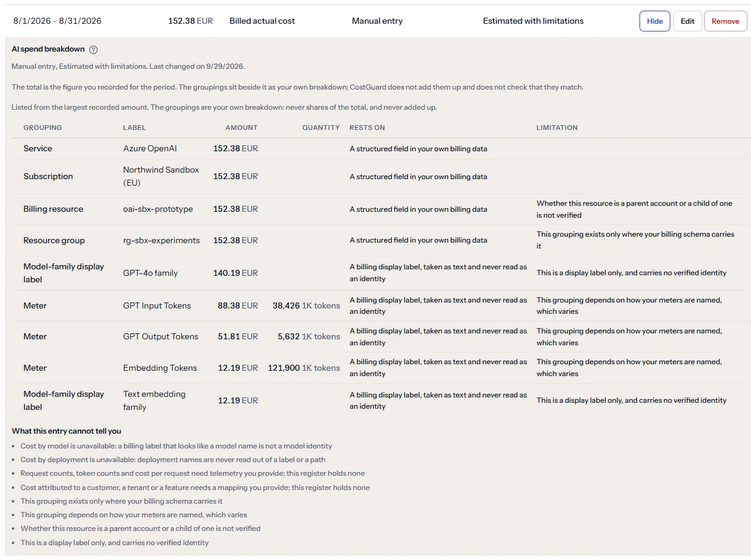Click the AMOUNT column header
The width and height of the screenshot is (751, 560).
pos(241,128)
